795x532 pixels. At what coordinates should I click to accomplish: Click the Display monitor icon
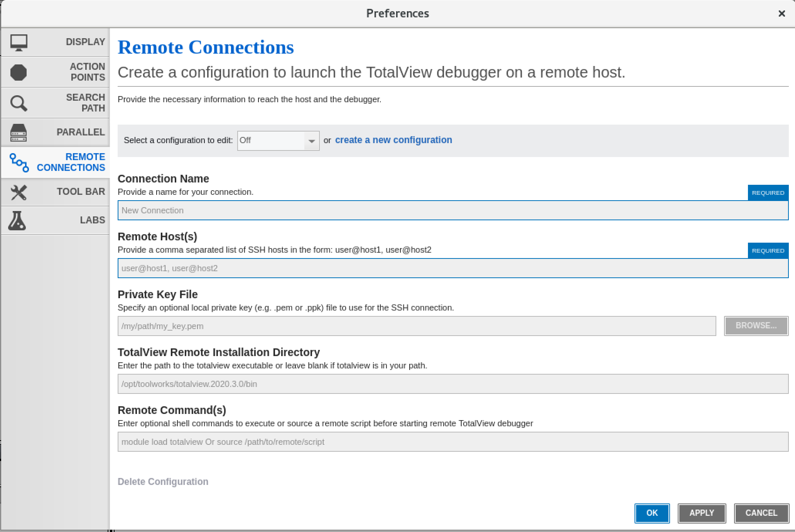coord(19,42)
